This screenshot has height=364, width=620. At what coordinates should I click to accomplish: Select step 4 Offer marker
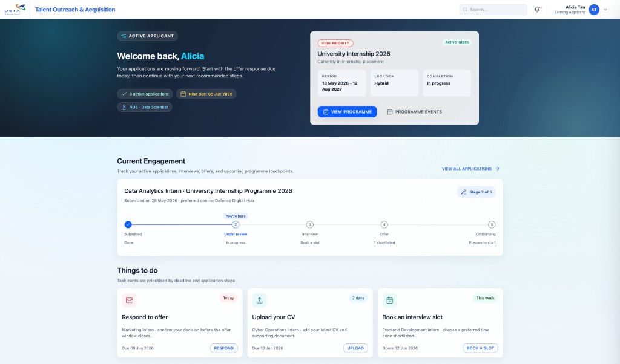384,225
